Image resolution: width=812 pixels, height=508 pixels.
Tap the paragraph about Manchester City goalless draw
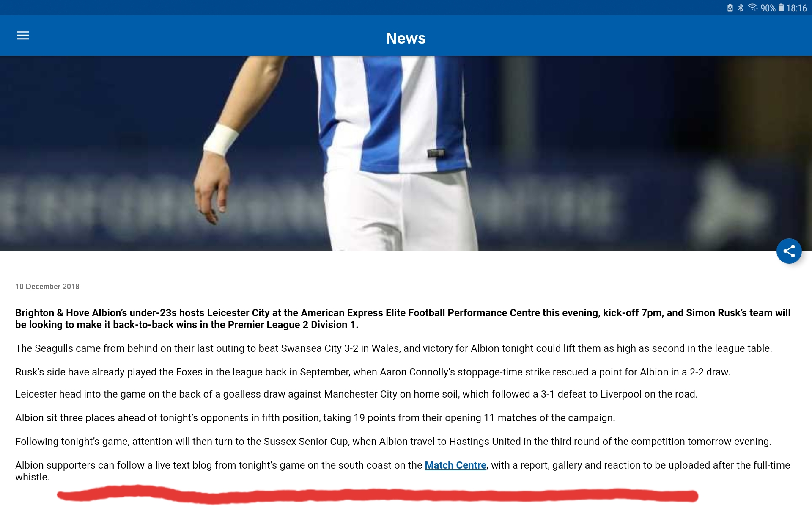(x=356, y=394)
